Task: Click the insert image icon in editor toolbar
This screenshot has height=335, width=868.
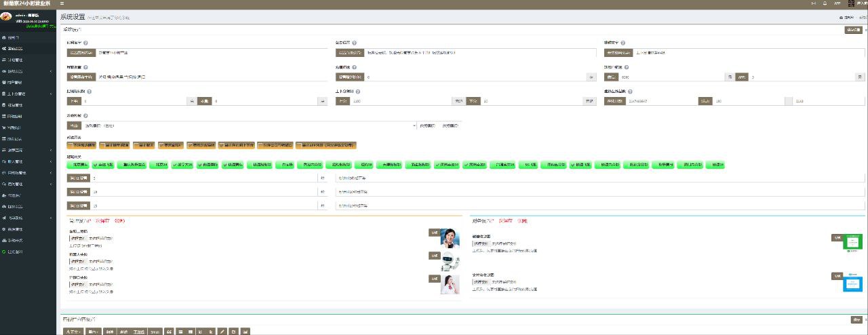Action: [x=245, y=332]
